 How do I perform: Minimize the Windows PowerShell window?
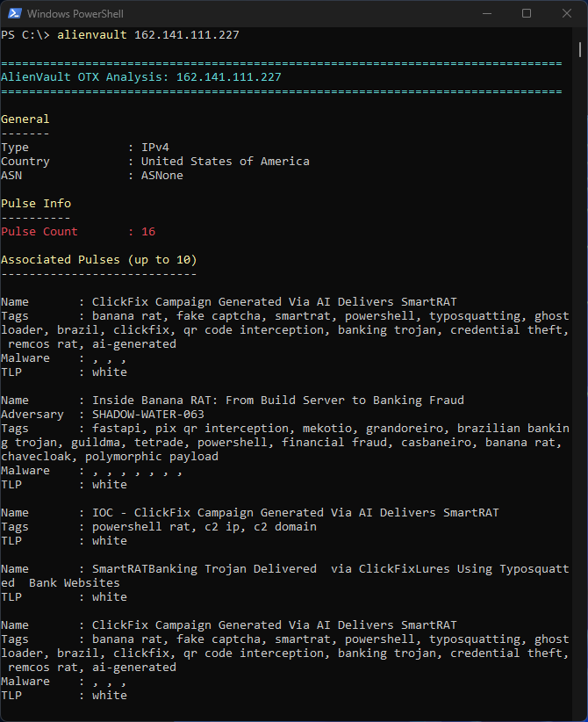click(487, 13)
